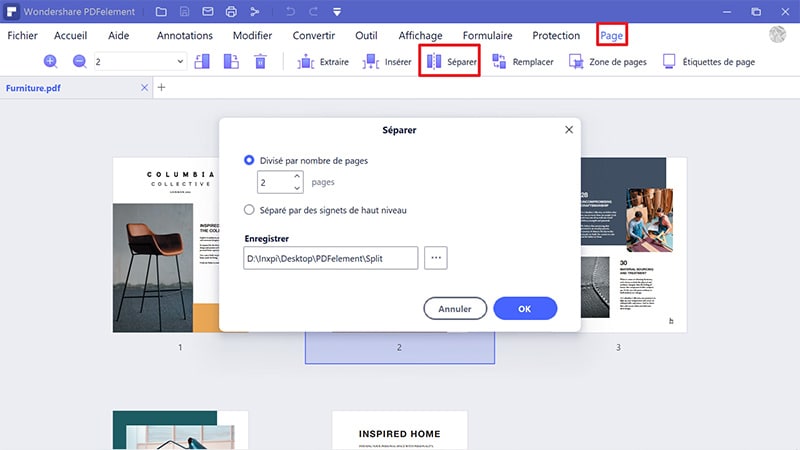Select page 1 thumbnail with chair
800x450 pixels.
pos(166,245)
